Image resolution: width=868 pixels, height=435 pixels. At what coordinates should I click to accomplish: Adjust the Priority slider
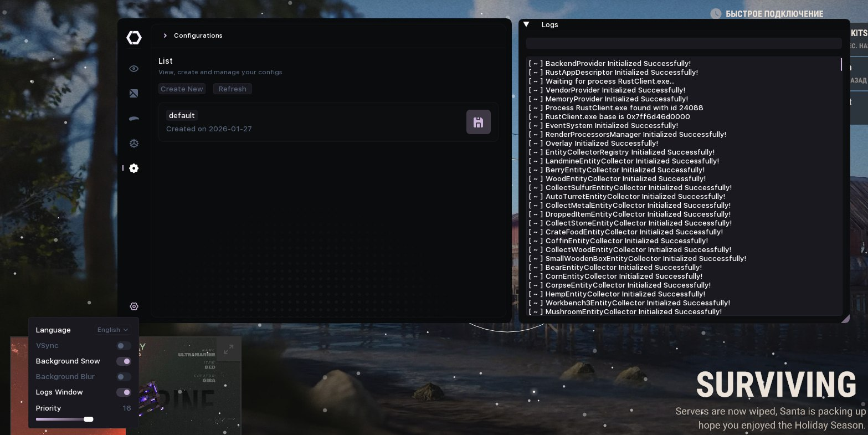64,419
